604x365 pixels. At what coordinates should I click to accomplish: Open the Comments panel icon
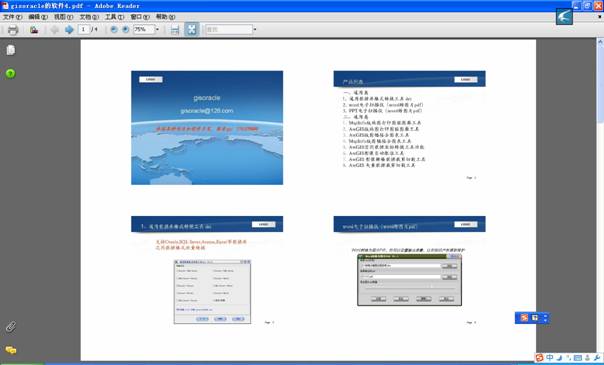click(11, 350)
